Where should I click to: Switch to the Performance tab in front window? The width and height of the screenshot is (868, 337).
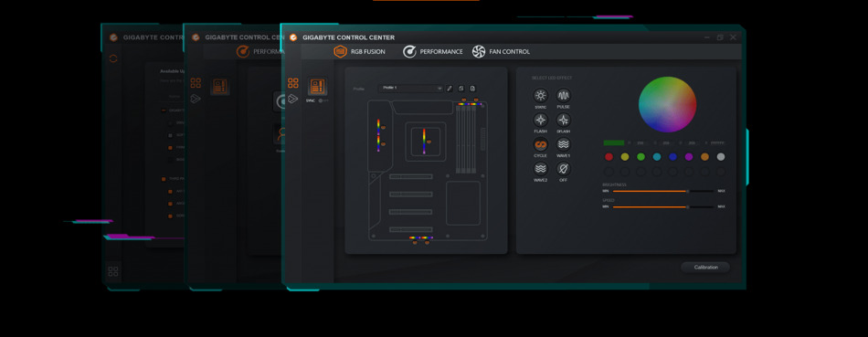pyautogui.click(x=432, y=51)
